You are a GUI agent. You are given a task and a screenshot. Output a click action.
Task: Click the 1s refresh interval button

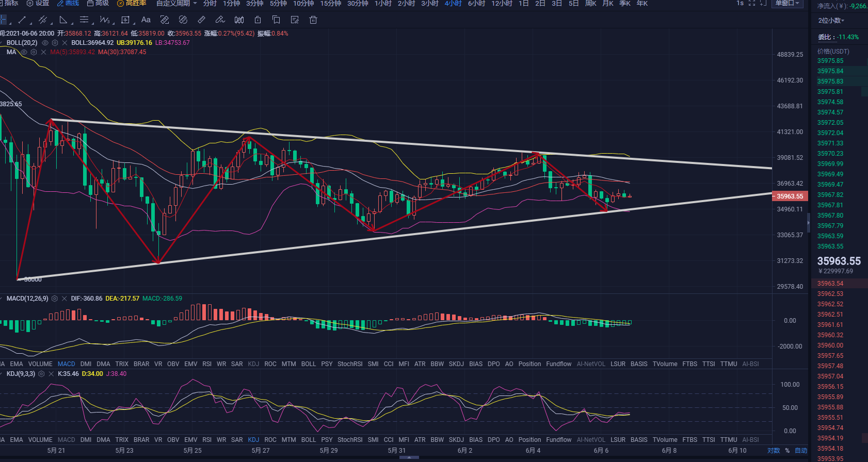tap(740, 3)
